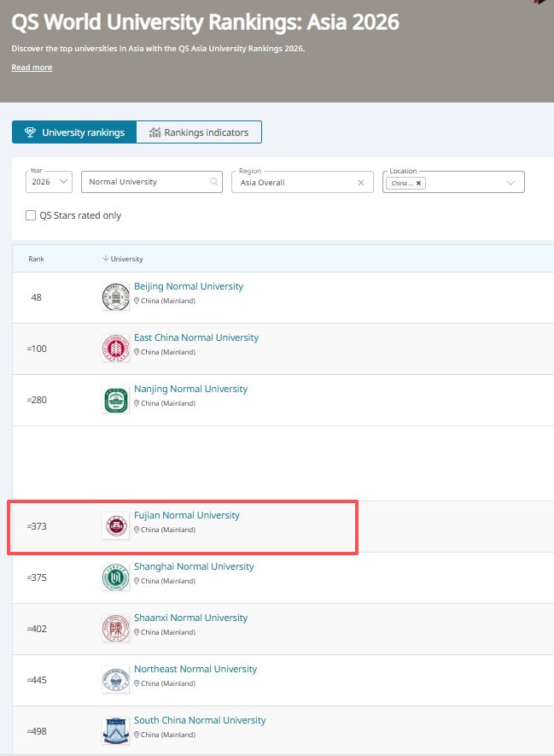Expand the Location dropdown arrow
This screenshot has height=756, width=554.
[510, 183]
